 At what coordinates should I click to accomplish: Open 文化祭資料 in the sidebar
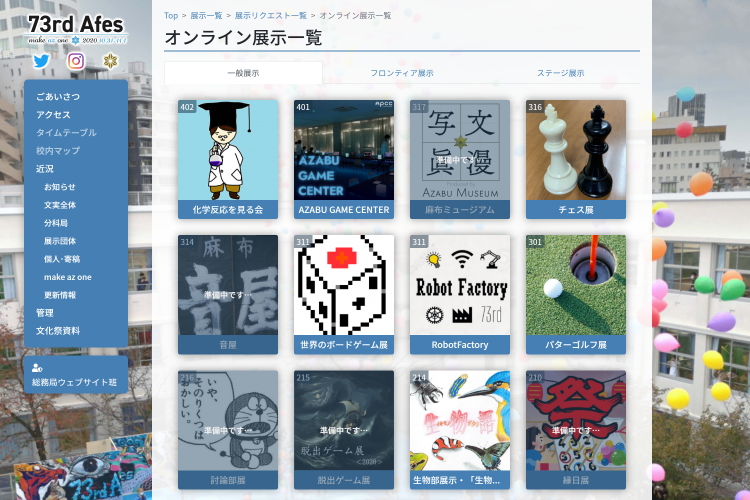(58, 331)
